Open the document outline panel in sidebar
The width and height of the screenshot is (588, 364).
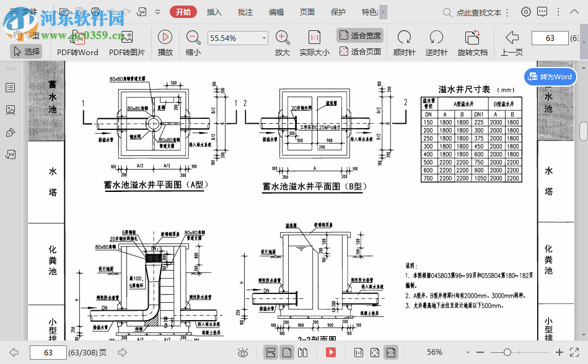tap(9, 87)
